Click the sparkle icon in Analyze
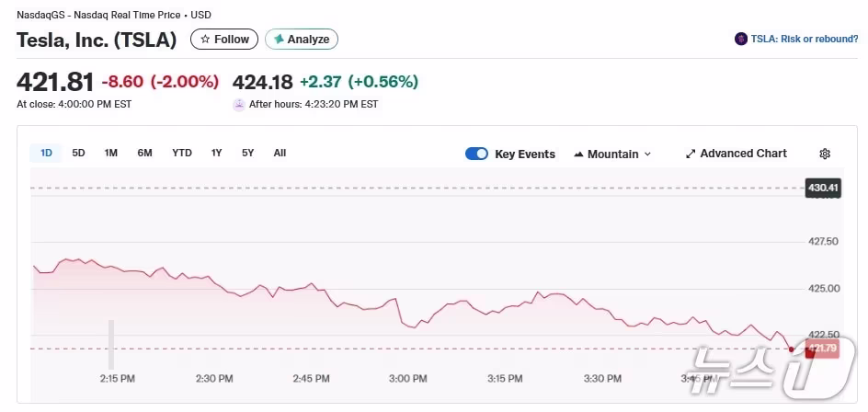868x412 pixels. coord(279,40)
